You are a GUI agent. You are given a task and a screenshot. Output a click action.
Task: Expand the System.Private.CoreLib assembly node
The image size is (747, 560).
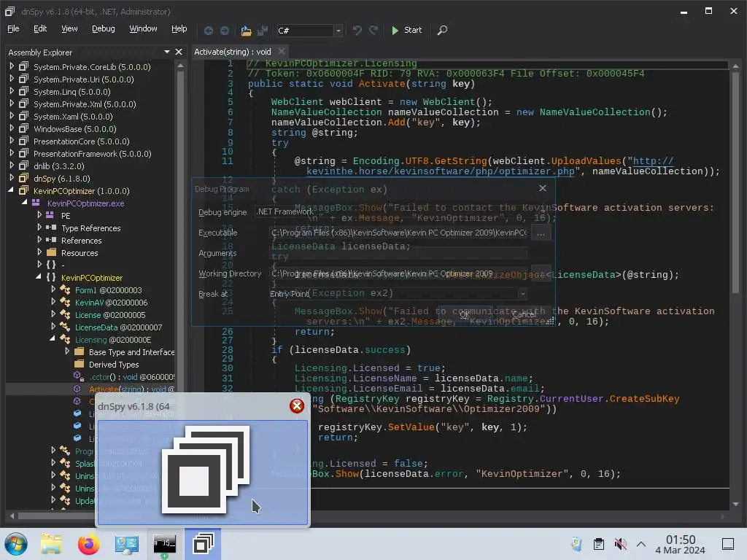pyautogui.click(x=12, y=66)
